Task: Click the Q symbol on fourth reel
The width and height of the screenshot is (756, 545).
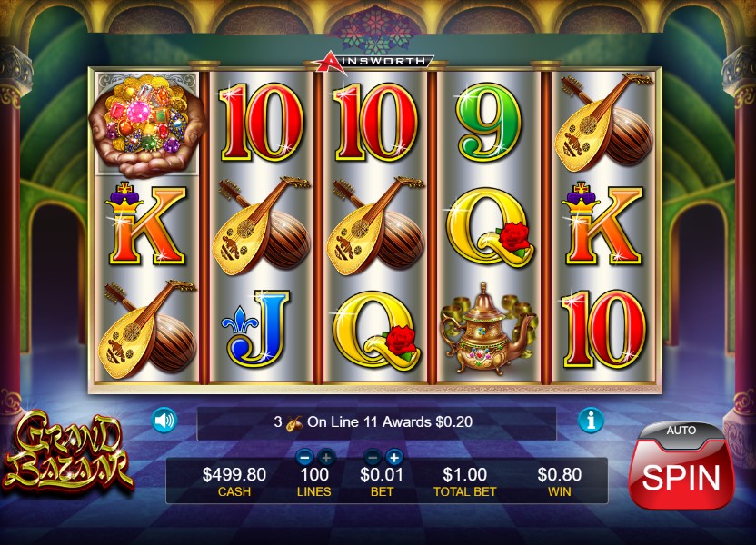Action: [490, 227]
